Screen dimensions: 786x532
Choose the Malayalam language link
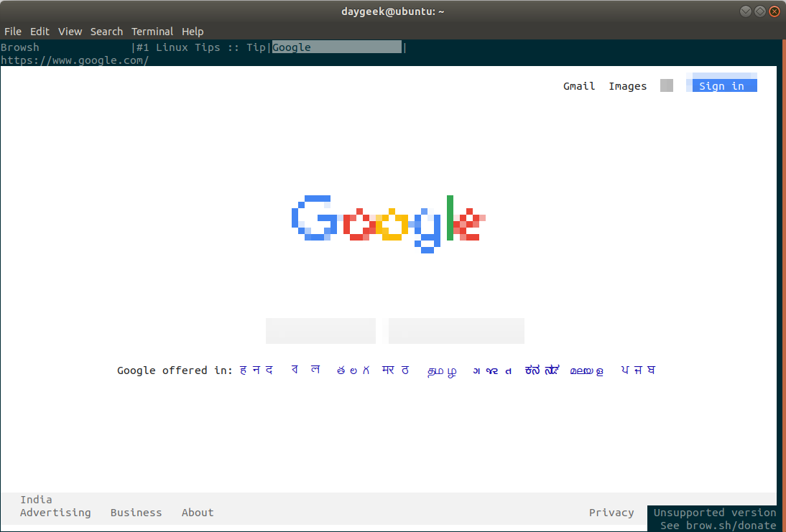pos(586,370)
